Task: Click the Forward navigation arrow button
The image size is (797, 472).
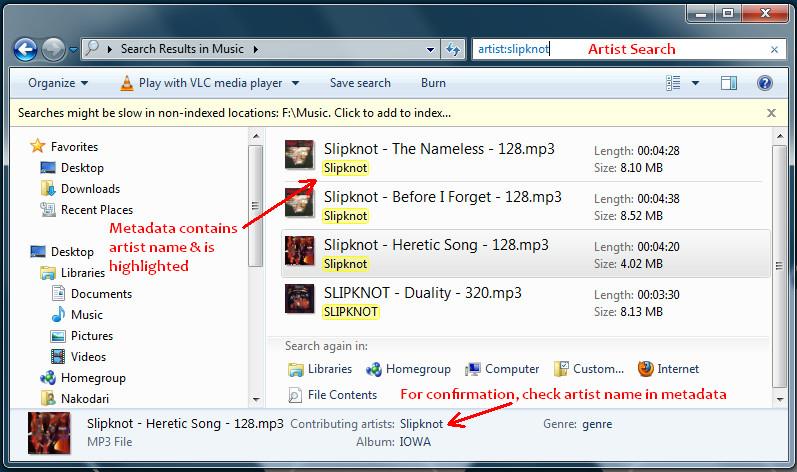Action: pos(53,50)
